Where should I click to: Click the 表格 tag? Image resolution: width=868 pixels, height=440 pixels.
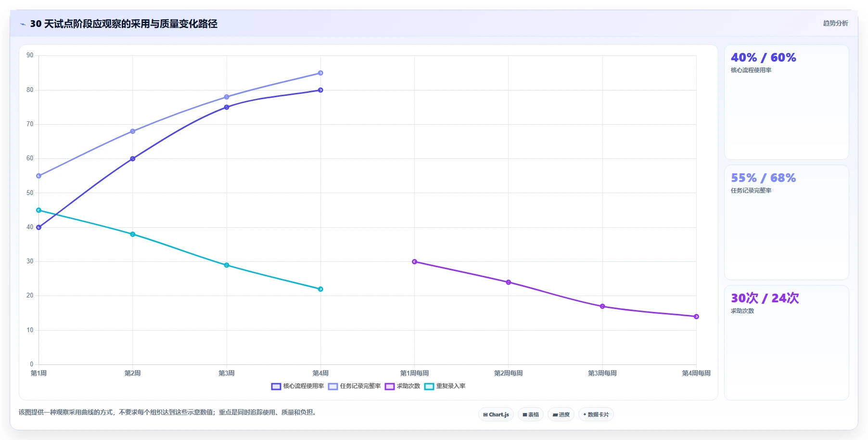pos(531,414)
